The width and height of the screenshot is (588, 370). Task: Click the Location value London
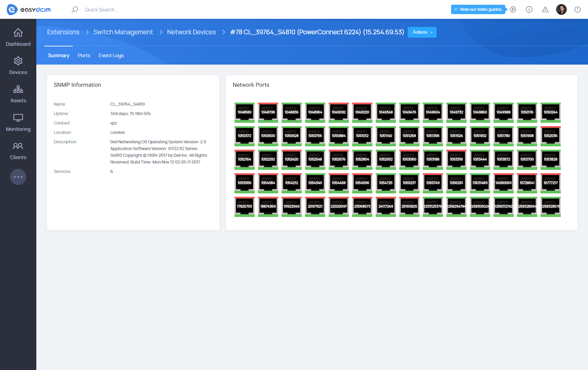(x=118, y=133)
